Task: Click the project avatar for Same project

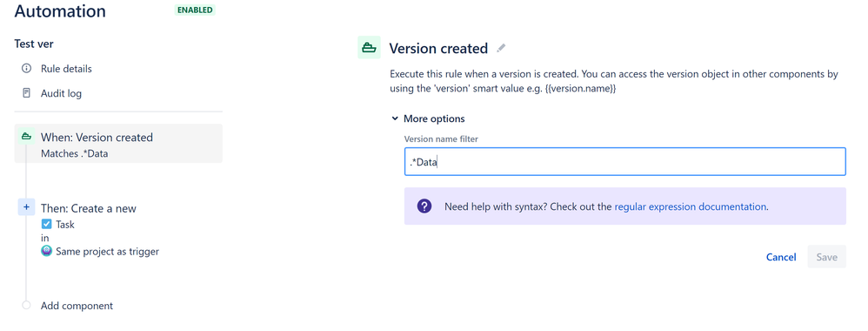Action: (46, 251)
